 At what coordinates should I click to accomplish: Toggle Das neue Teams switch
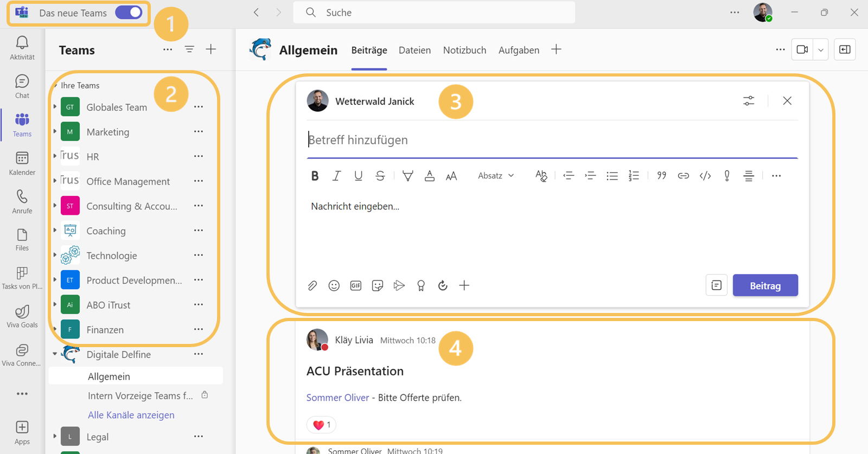tap(129, 12)
